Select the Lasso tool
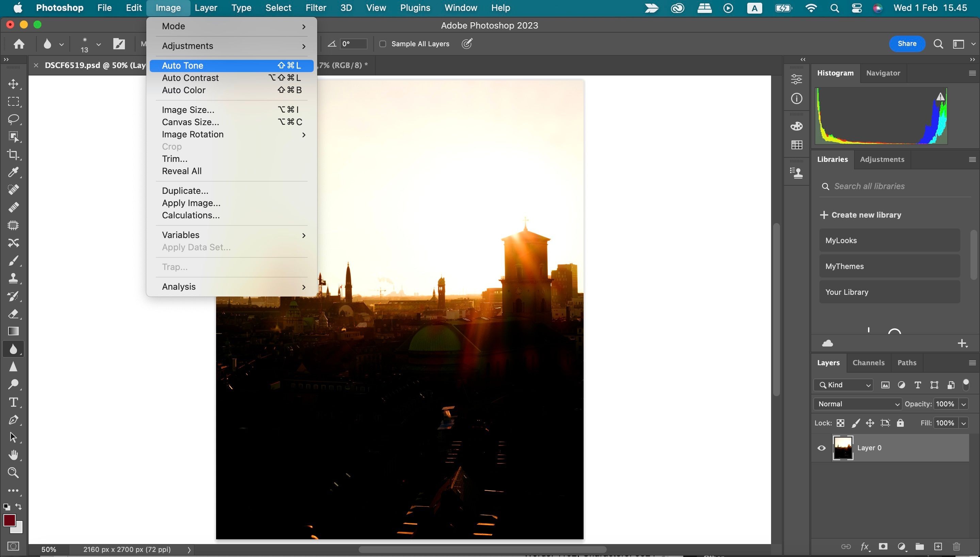This screenshot has width=980, height=557. click(13, 119)
